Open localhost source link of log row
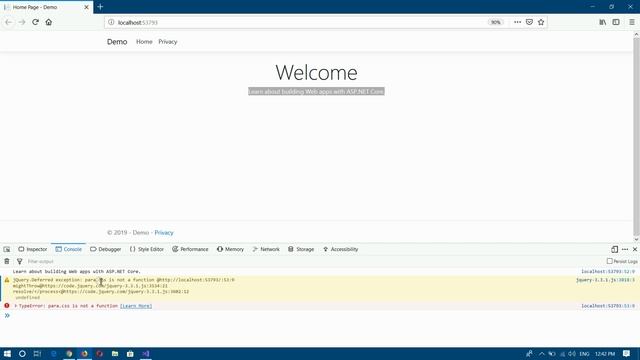The width and height of the screenshot is (640, 360). pyautogui.click(x=608, y=271)
